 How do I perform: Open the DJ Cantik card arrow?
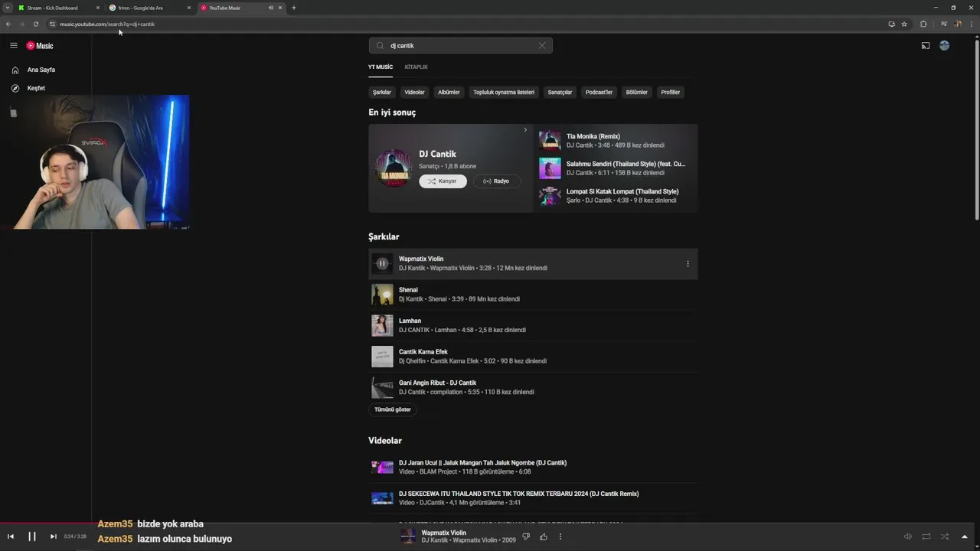click(525, 130)
